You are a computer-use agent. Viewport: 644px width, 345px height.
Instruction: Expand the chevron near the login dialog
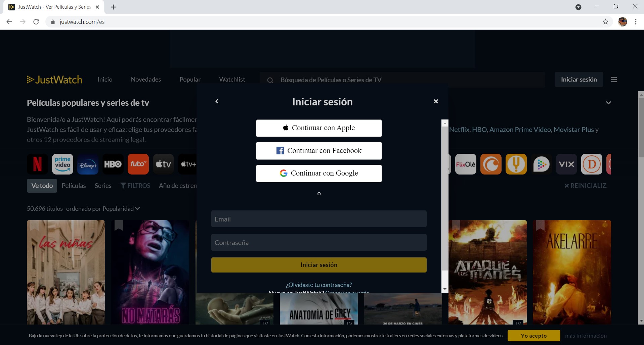[x=608, y=103]
